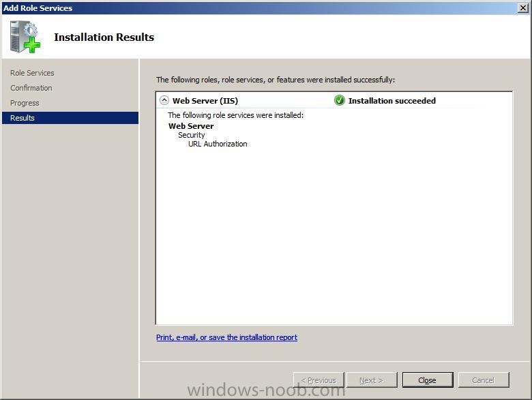The image size is (532, 400).
Task: Click the Add Role Services server icon
Action: (25, 37)
